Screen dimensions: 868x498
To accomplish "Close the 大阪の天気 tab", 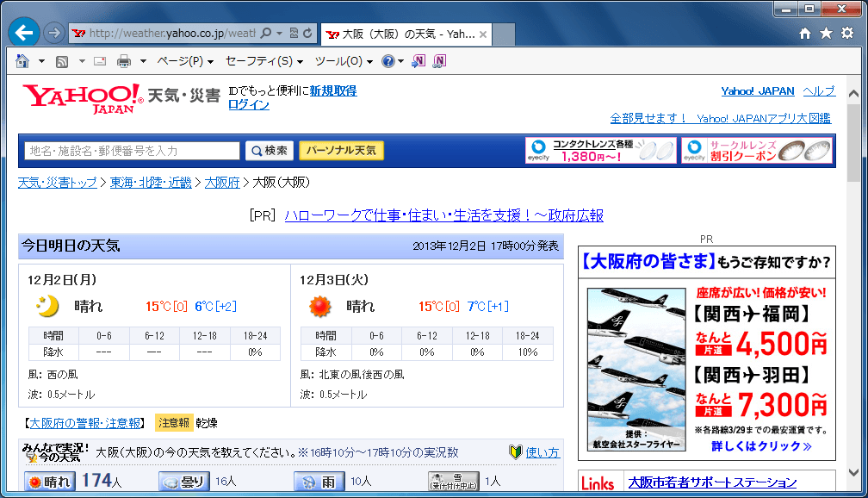I will 483,34.
